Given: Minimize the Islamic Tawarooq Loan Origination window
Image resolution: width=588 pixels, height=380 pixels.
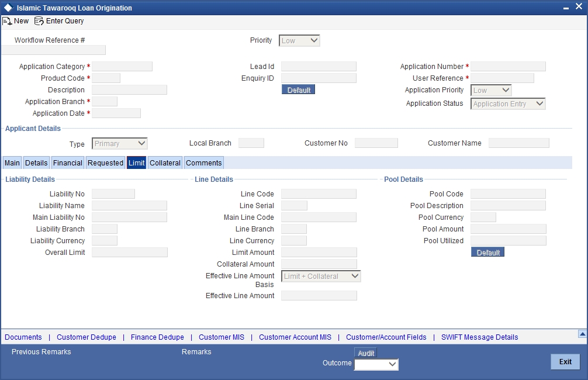Looking at the screenshot, I should point(566,8).
